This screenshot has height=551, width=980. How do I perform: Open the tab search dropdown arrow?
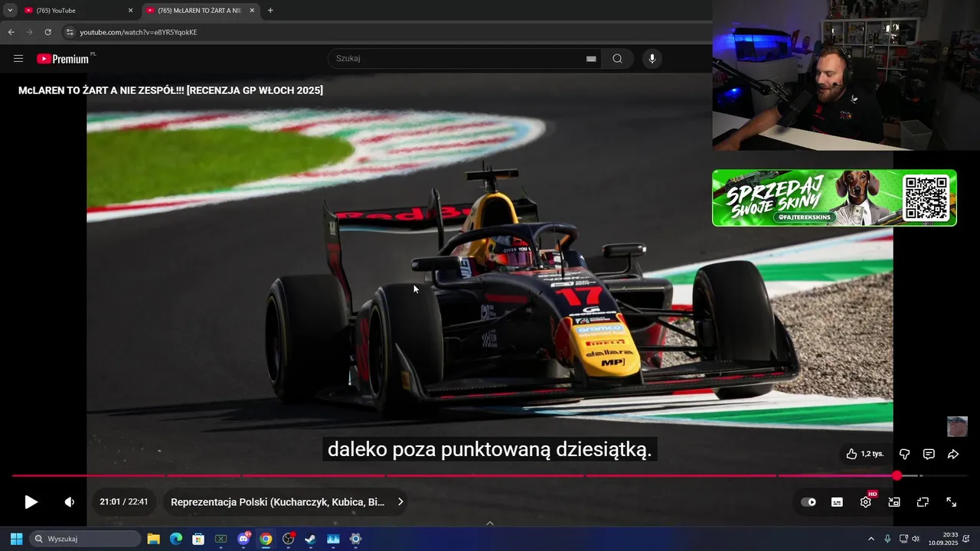(10, 11)
